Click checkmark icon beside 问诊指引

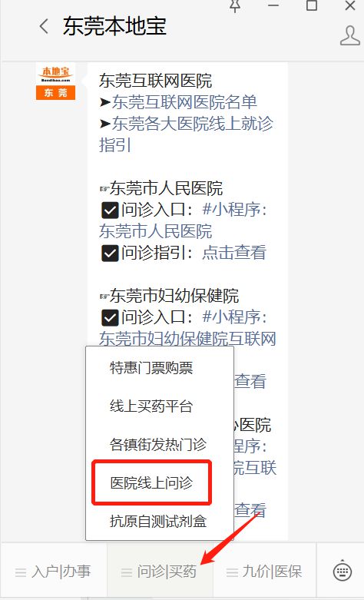(x=110, y=253)
